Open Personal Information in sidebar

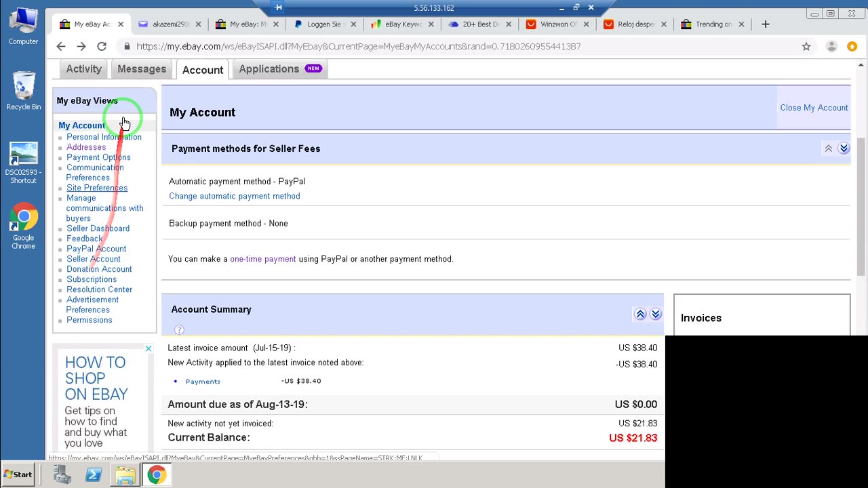click(104, 137)
